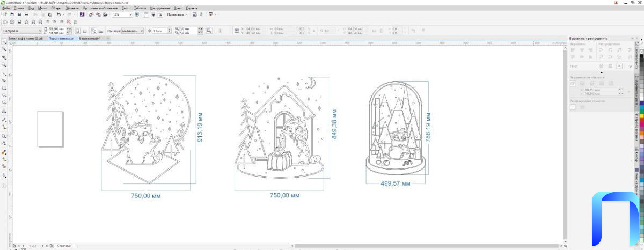
Task: Click the Align left icon in the docker
Action: click(x=573, y=50)
